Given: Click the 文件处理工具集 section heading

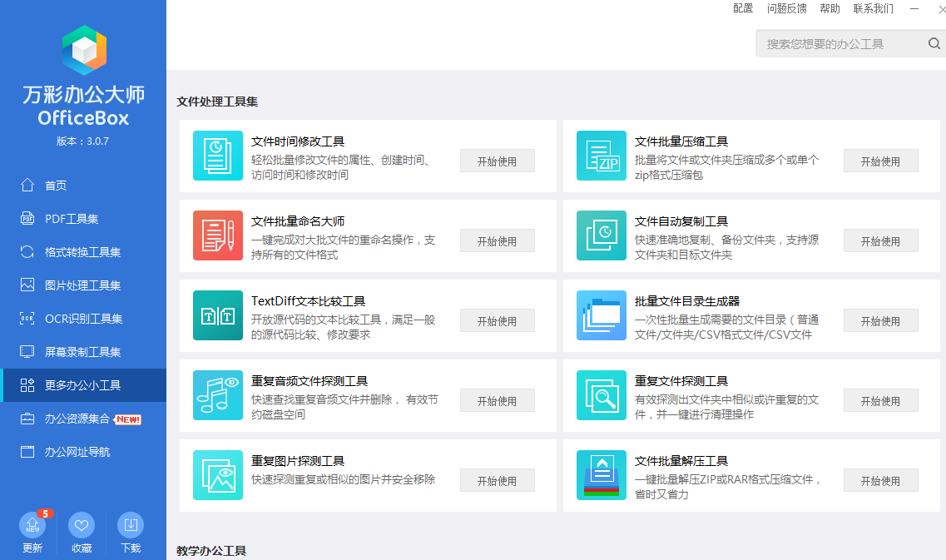Looking at the screenshot, I should [x=217, y=102].
